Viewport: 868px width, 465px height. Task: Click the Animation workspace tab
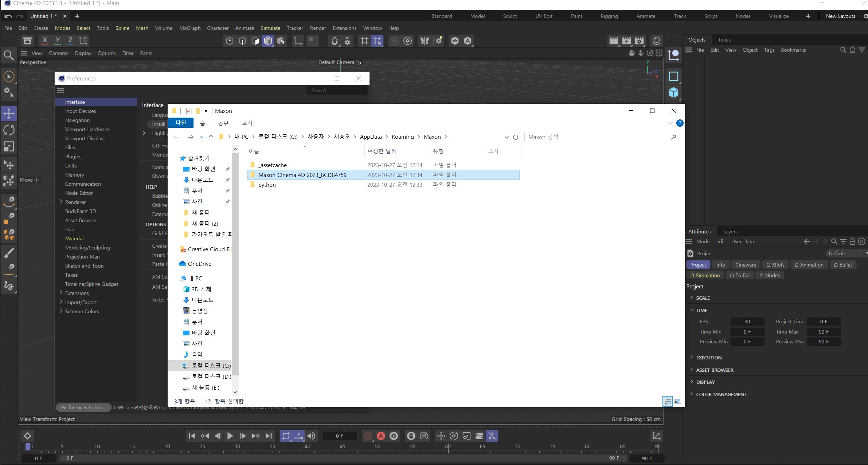pos(645,16)
